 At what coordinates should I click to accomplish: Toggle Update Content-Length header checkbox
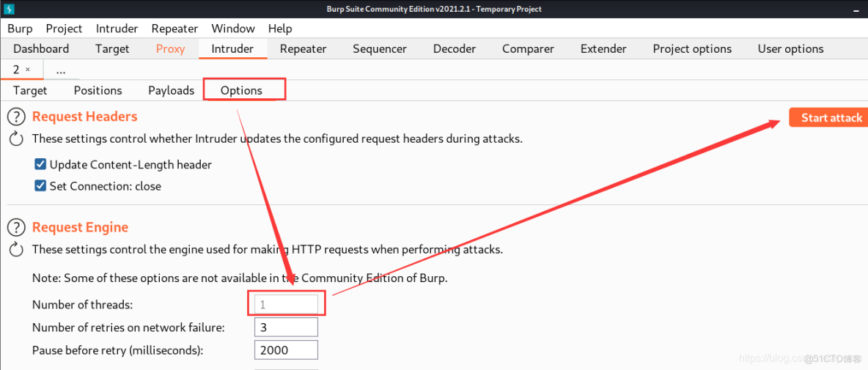click(40, 164)
